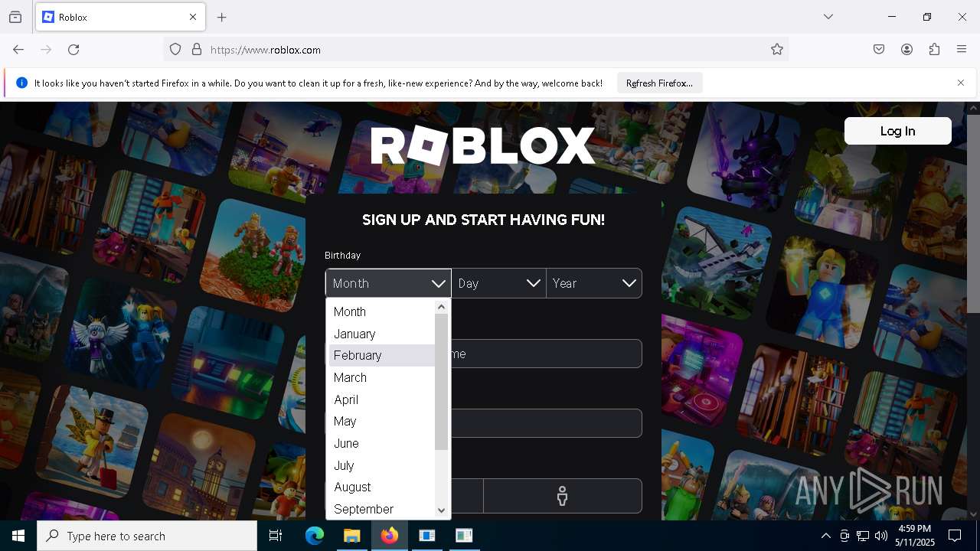Open the recent browsing view icon
980x551 pixels.
coord(15,17)
